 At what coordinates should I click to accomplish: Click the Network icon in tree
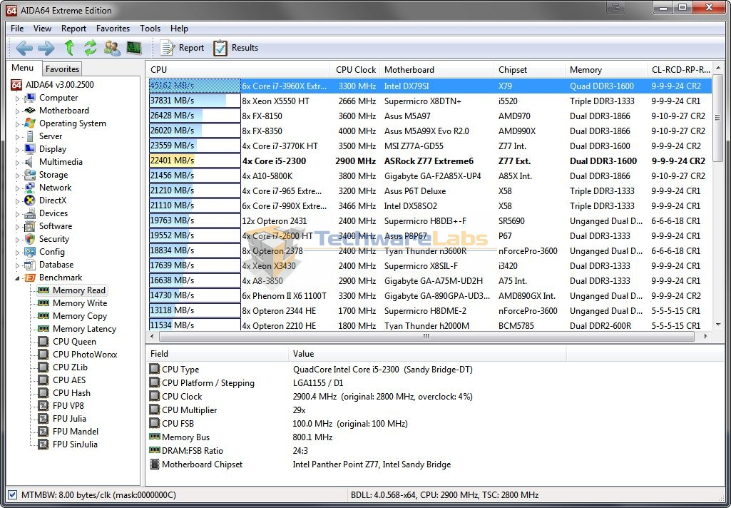pyautogui.click(x=30, y=187)
